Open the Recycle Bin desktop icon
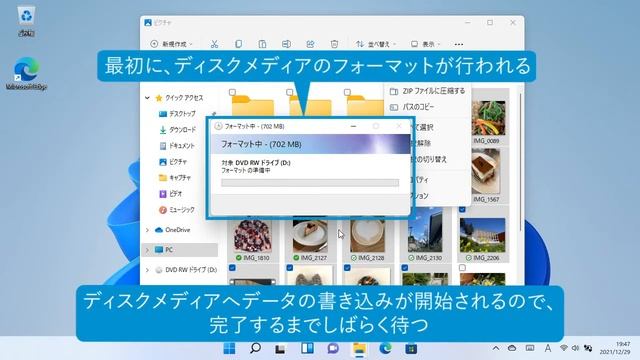The image size is (640, 360). coord(26,20)
